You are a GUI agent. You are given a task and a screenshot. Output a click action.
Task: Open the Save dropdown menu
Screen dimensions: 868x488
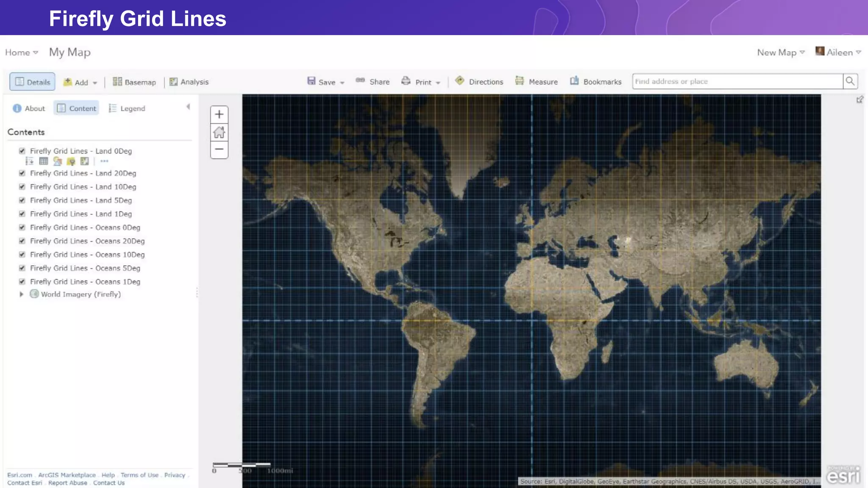coord(326,82)
